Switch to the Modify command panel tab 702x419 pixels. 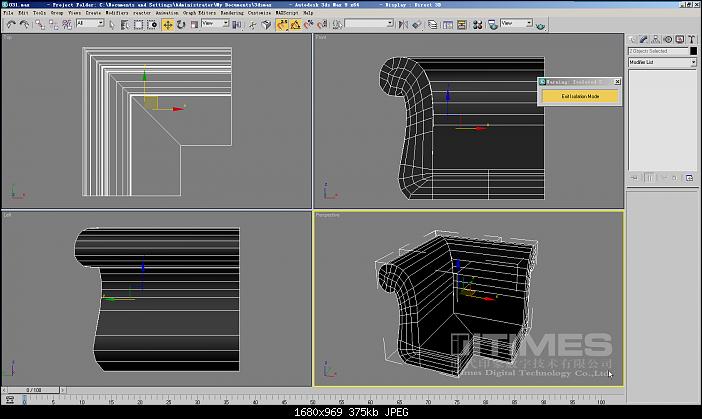644,40
